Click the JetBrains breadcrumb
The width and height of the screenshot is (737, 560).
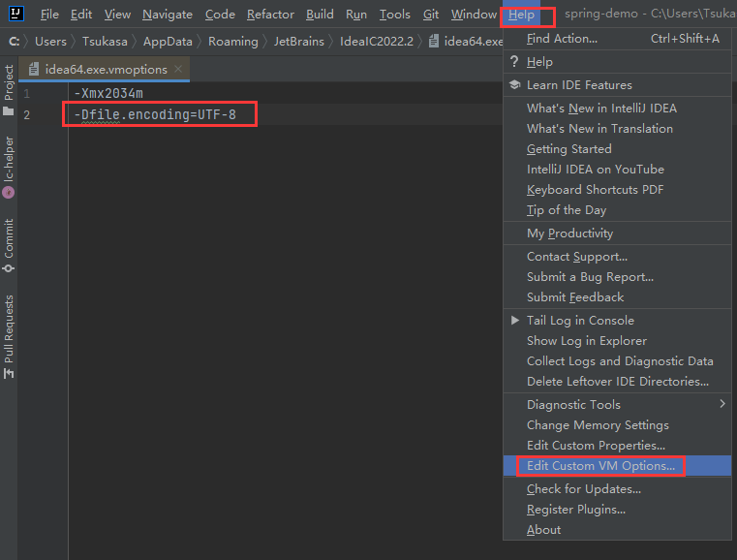pyautogui.click(x=299, y=42)
